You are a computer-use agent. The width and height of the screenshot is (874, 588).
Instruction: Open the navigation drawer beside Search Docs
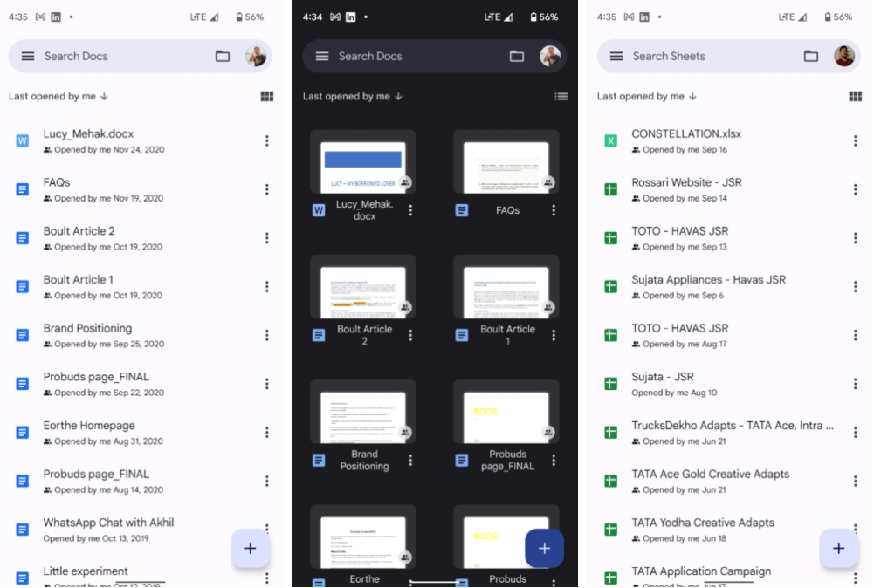coord(29,56)
